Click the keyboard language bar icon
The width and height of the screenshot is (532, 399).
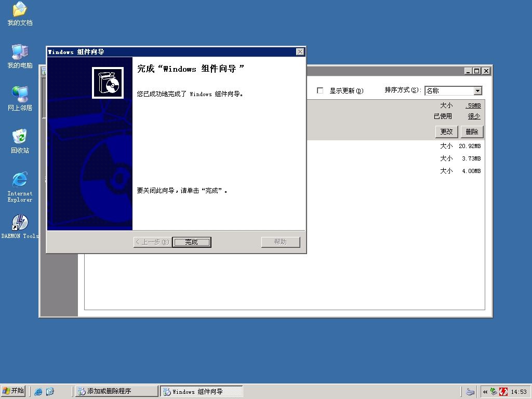pyautogui.click(x=470, y=392)
